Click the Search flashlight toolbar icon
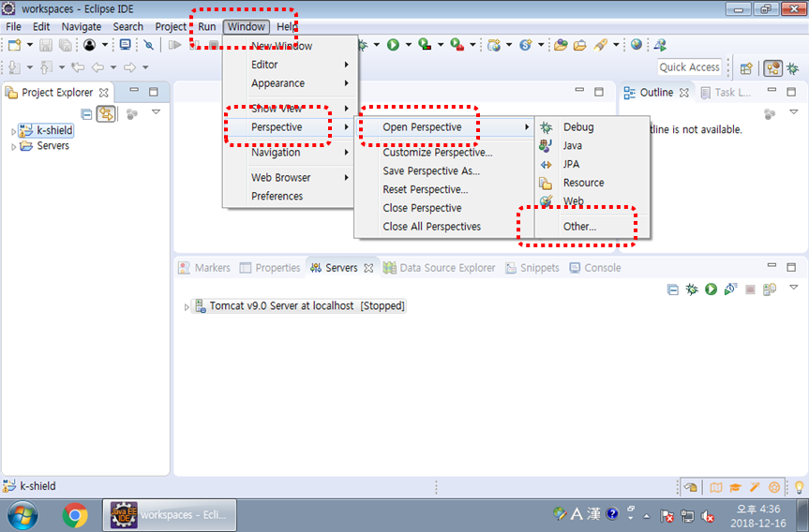The image size is (809, 532). [x=600, y=45]
